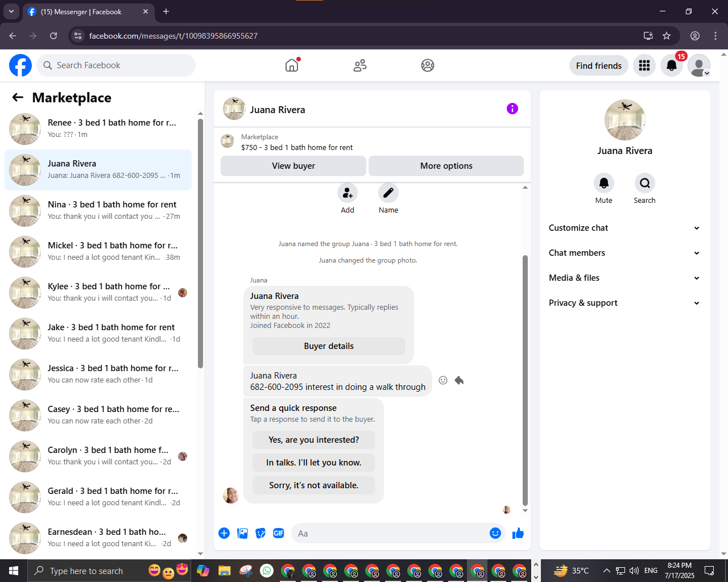
Task: Expand Chat members section
Action: (624, 253)
